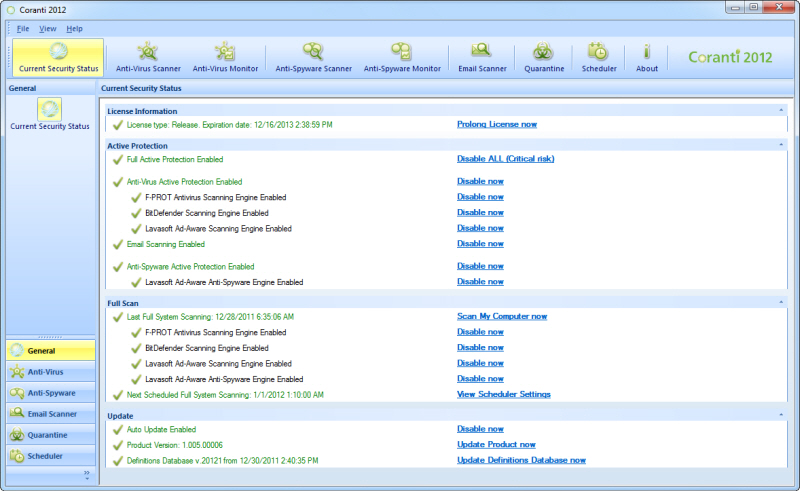
Task: Disable F-PROT engine under Full Scan
Action: click(480, 332)
